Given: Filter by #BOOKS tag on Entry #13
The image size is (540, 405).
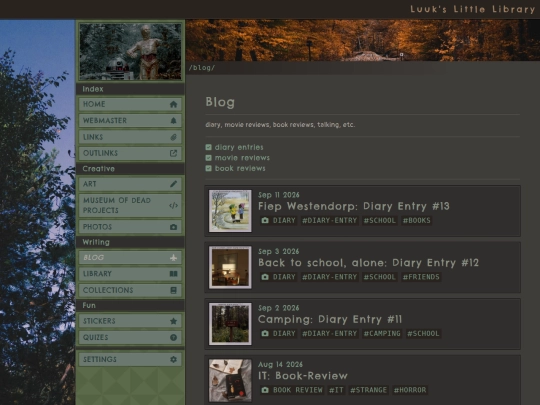Looking at the screenshot, I should tap(417, 220).
